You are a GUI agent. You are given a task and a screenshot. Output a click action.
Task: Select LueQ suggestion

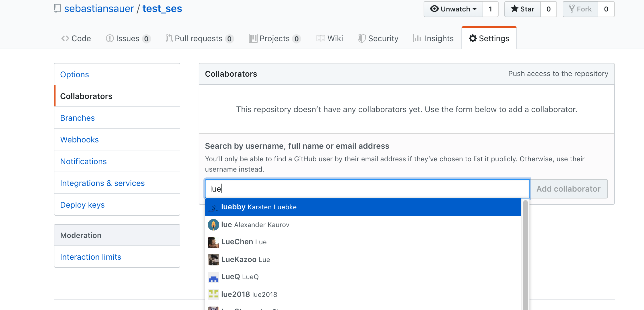363,277
